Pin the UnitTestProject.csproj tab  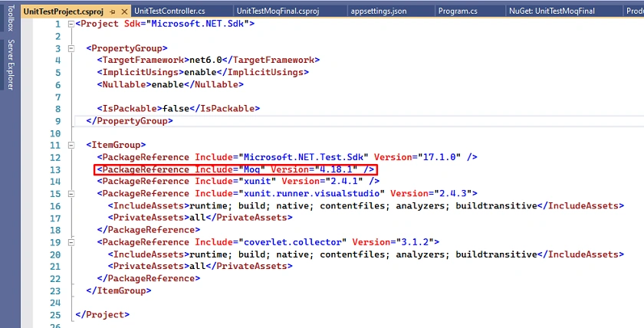pos(113,11)
